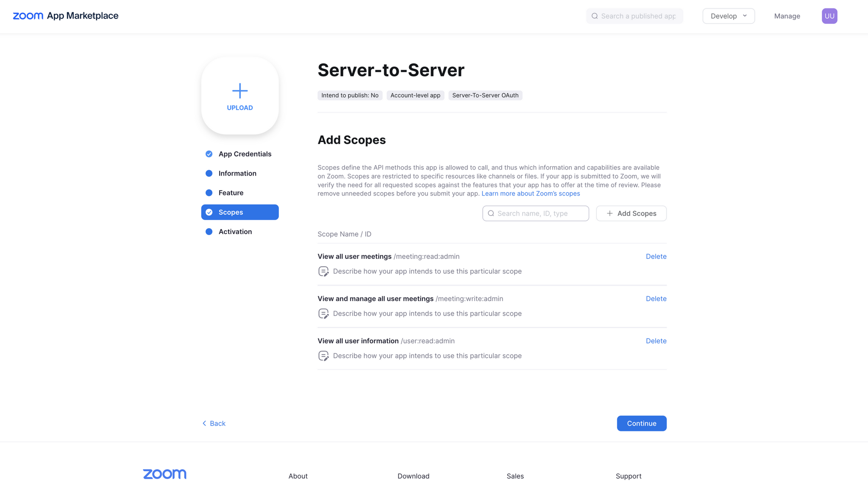Click the Server-to-Server app title

click(391, 70)
